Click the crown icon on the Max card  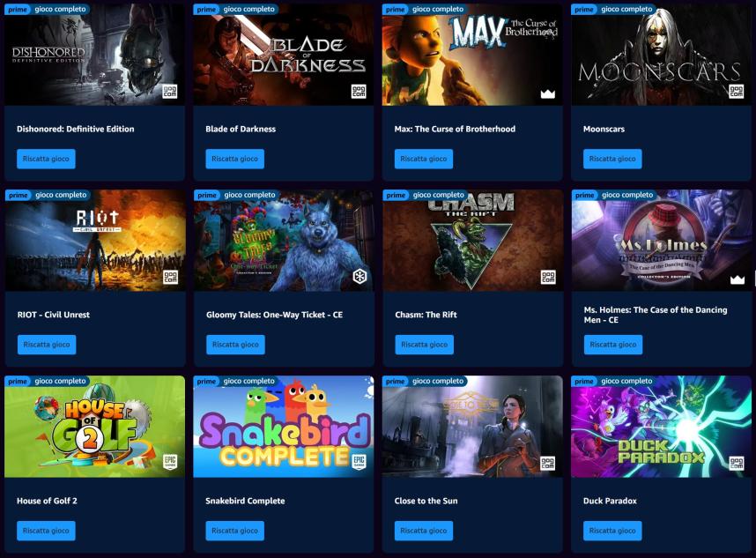[548, 93]
